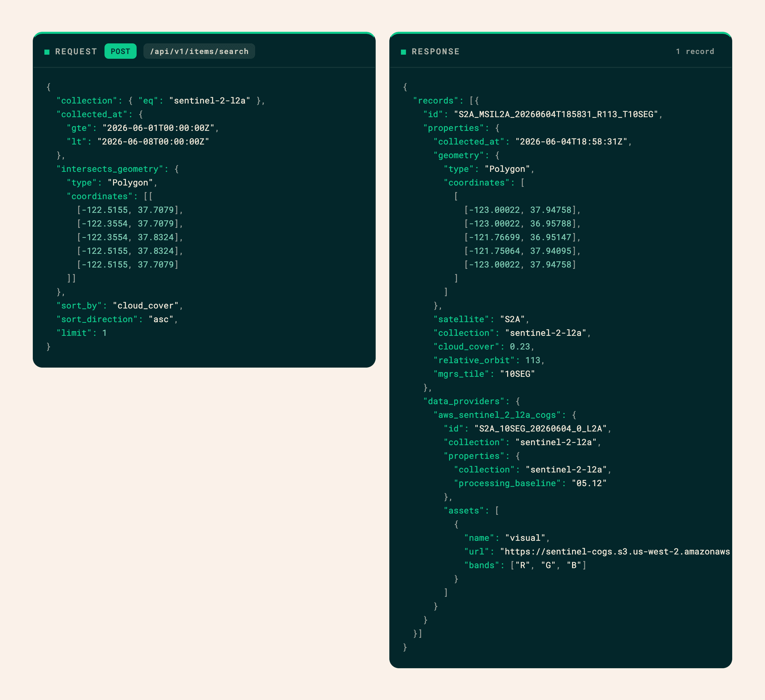Image resolution: width=765 pixels, height=700 pixels.
Task: Click the sort_by value "cloud_cover"
Action: pyautogui.click(x=145, y=305)
